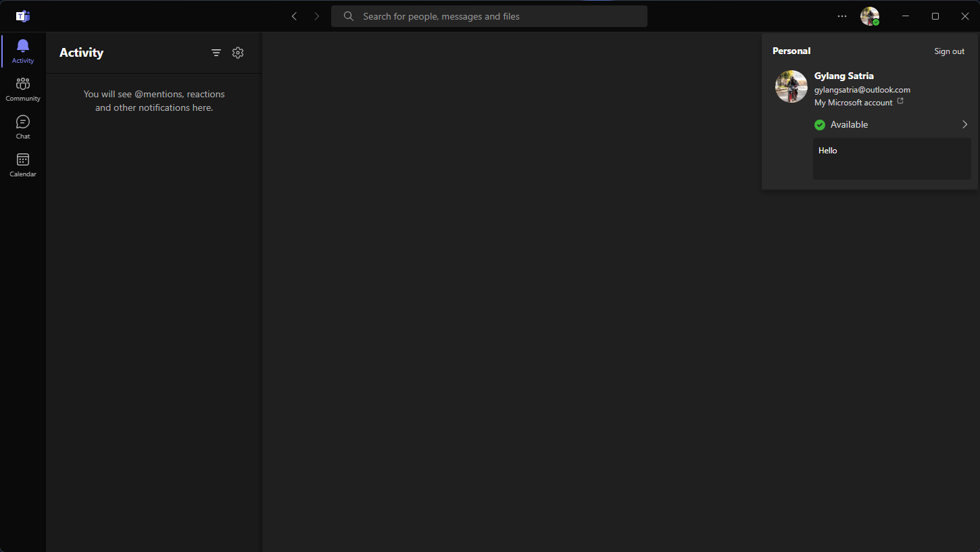Click the gylangsatria@outlook.com email text
Image resolution: width=980 pixels, height=552 pixels.
click(x=862, y=90)
